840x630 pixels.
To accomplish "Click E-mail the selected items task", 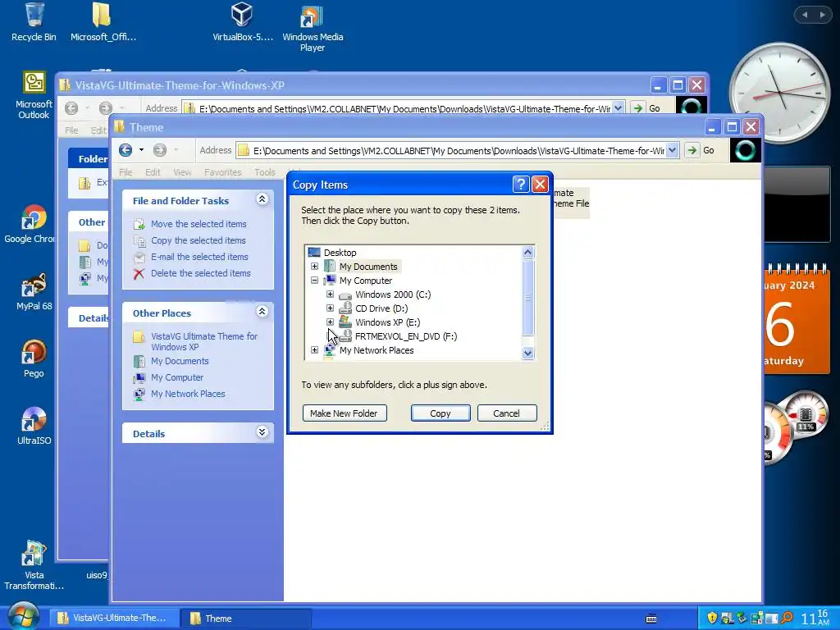I will click(x=199, y=257).
